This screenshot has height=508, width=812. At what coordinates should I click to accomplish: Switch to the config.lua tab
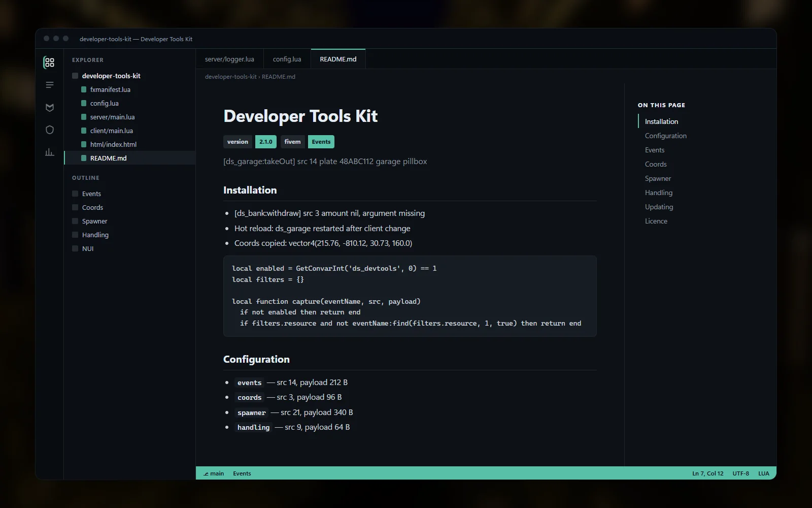point(287,59)
